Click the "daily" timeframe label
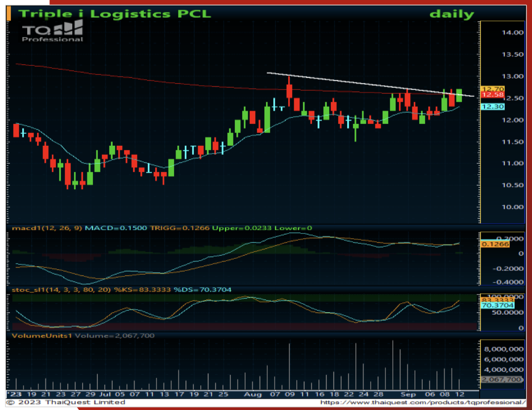The height and width of the screenshot is (410, 532). (x=451, y=14)
